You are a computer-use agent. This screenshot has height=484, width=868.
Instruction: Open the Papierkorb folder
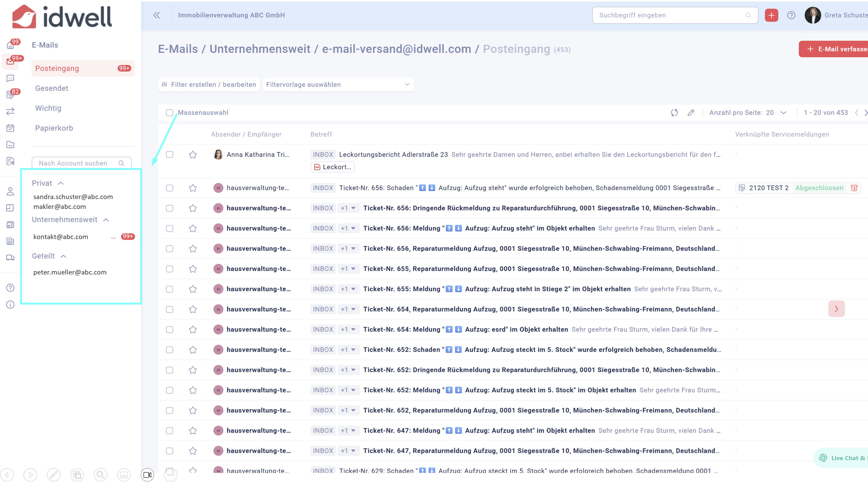click(x=54, y=128)
